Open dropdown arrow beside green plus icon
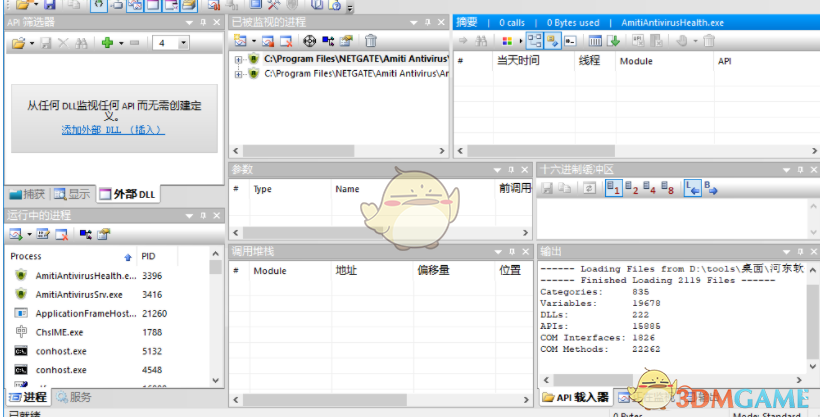This screenshot has width=820, height=417. click(x=121, y=43)
